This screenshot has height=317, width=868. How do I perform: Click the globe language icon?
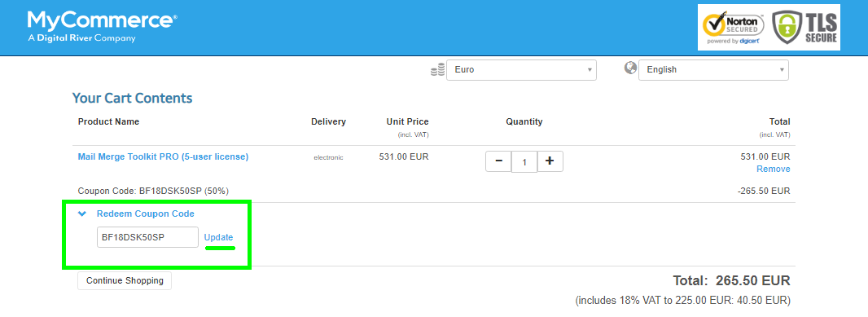coord(630,68)
